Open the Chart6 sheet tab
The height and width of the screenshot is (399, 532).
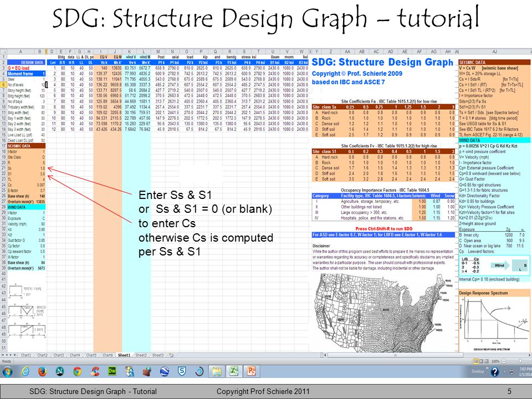pos(107,355)
